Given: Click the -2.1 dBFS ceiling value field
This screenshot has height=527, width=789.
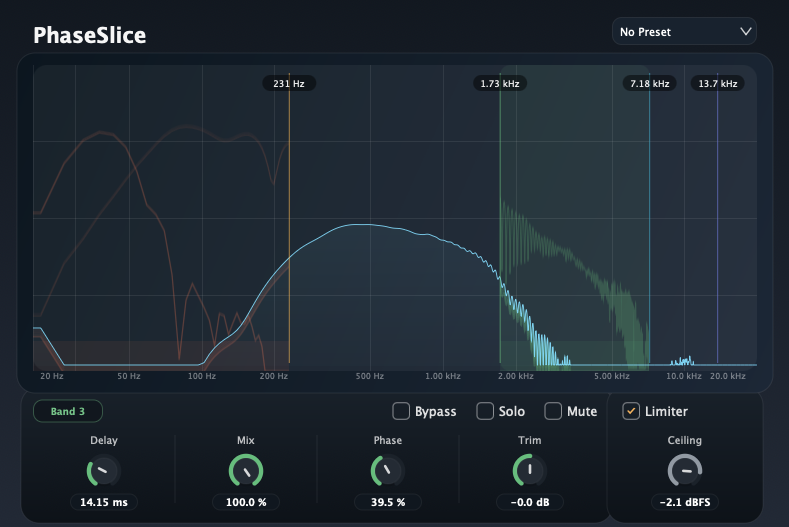Looking at the screenshot, I should [x=684, y=502].
